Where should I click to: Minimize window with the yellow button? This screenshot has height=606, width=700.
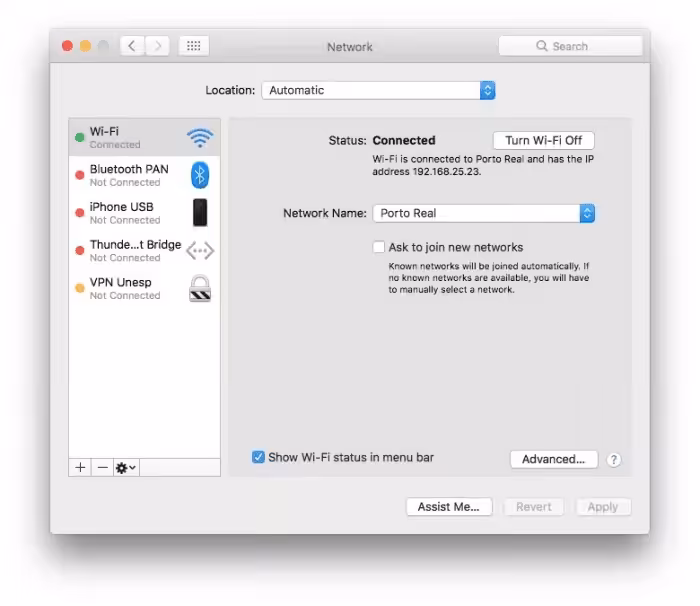tap(85, 46)
